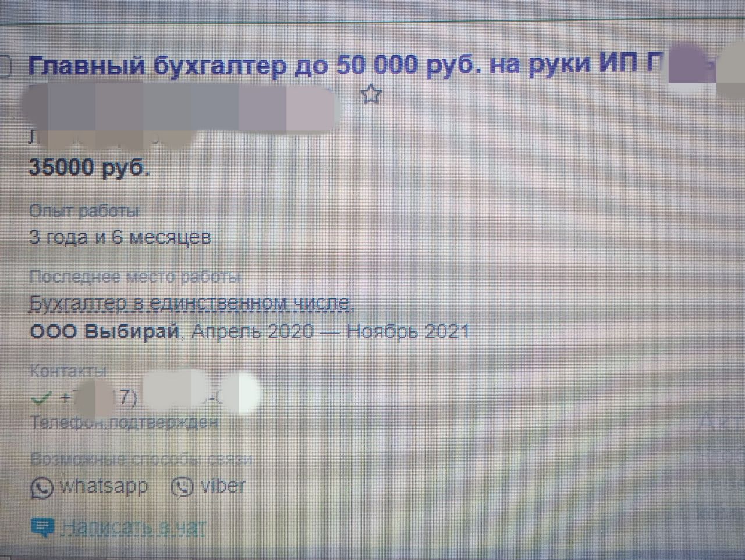The height and width of the screenshot is (560, 745).
Task: Click the Телефон подтвержден status text
Action: [x=124, y=422]
